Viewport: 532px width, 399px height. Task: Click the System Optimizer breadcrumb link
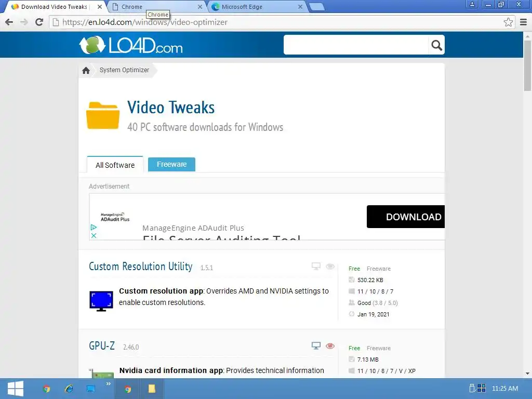[124, 70]
